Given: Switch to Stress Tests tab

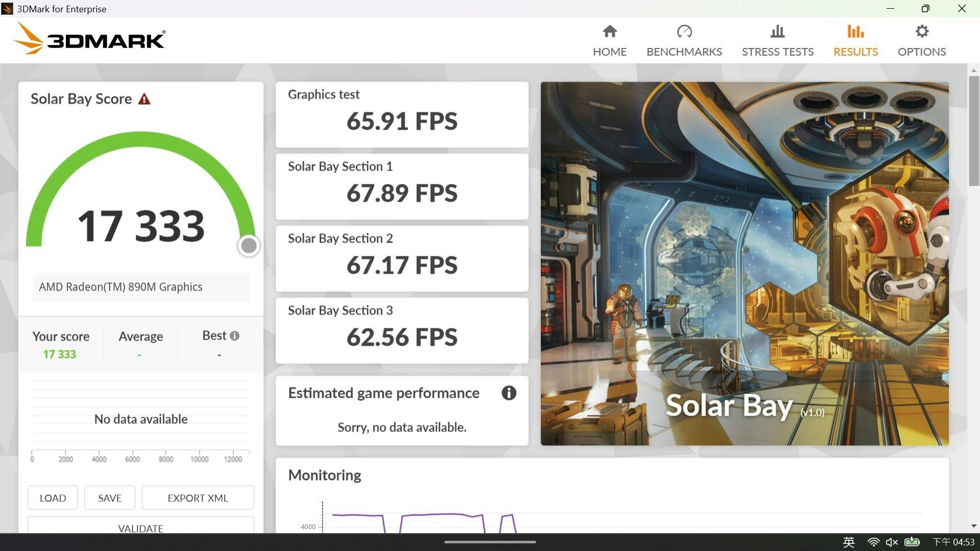Looking at the screenshot, I should (x=777, y=40).
